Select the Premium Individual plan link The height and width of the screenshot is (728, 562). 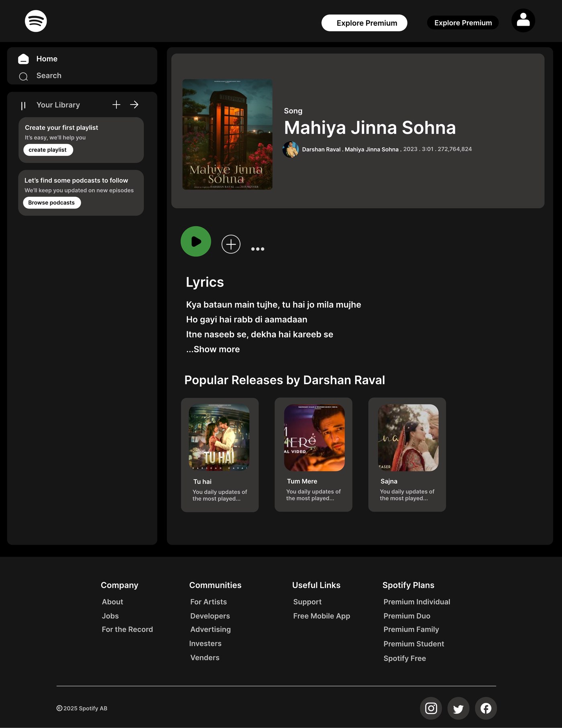417,602
